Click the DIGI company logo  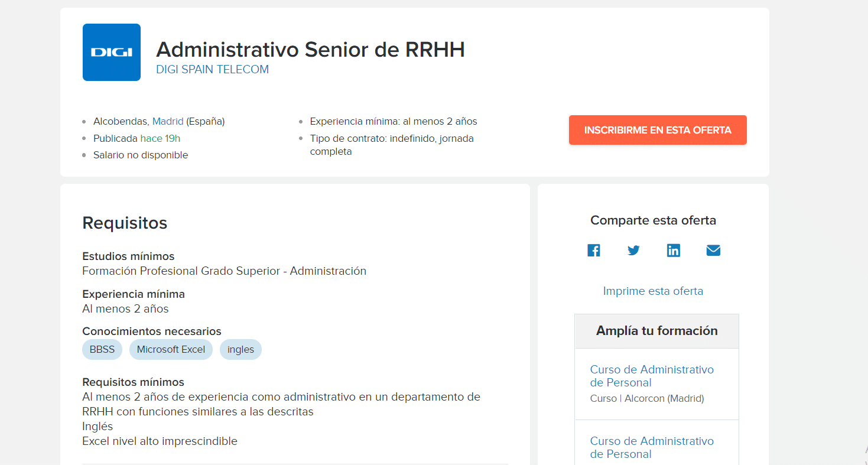coord(111,51)
